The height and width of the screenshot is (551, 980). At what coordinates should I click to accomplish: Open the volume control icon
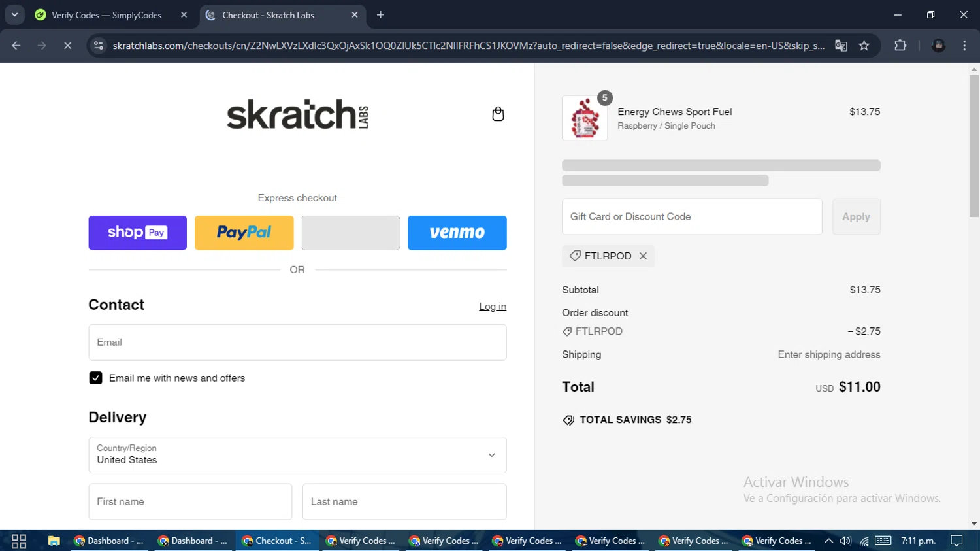click(845, 541)
